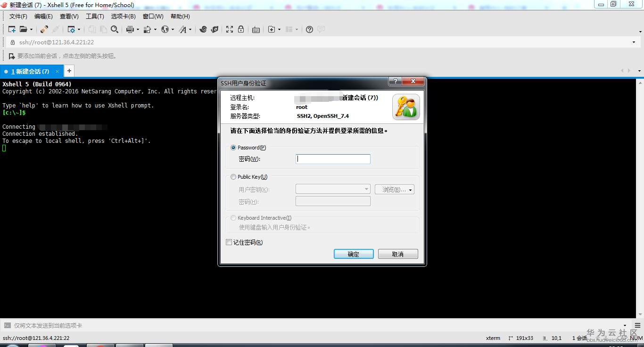Click the xterm terminal type in status bar
This screenshot has width=644, height=347.
(x=493, y=338)
